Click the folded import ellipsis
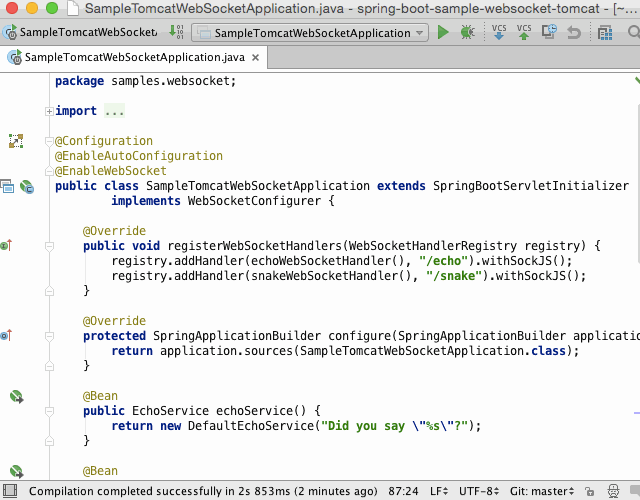Screen dimensions: 640x500 [114, 111]
